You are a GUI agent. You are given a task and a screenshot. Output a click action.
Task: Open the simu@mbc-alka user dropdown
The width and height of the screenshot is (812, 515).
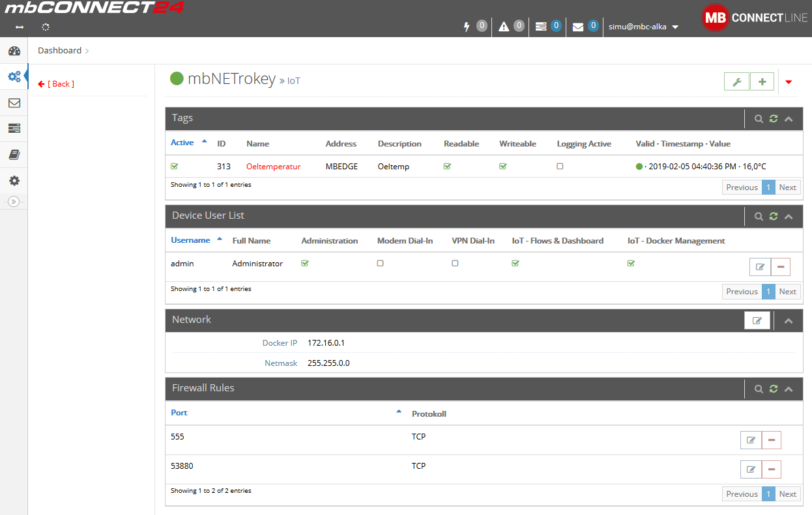coord(643,27)
